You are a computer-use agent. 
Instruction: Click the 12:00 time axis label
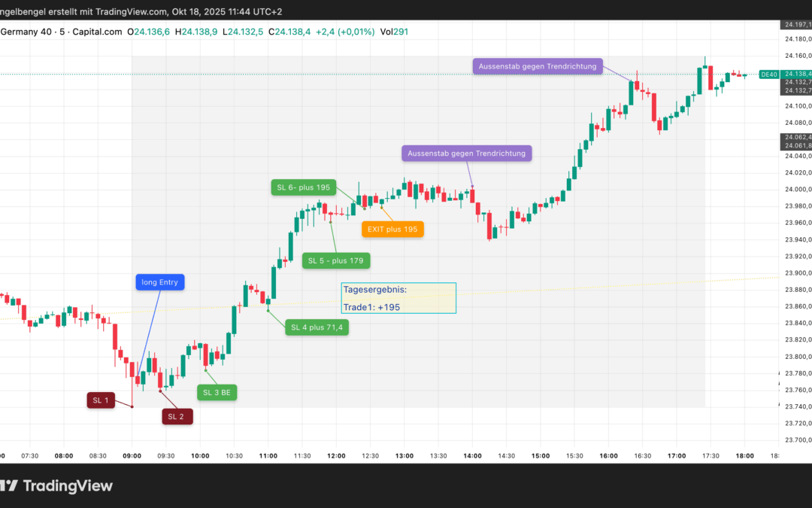pyautogui.click(x=336, y=456)
